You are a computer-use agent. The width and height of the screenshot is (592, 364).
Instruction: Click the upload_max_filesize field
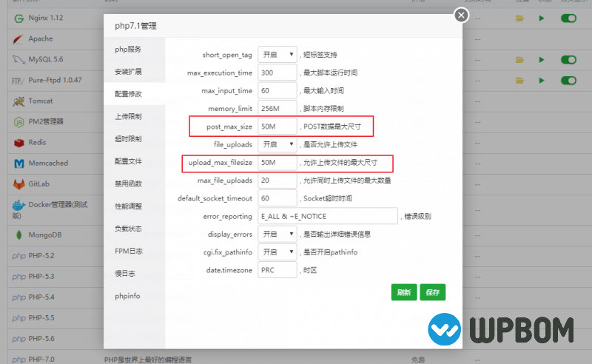[277, 162]
